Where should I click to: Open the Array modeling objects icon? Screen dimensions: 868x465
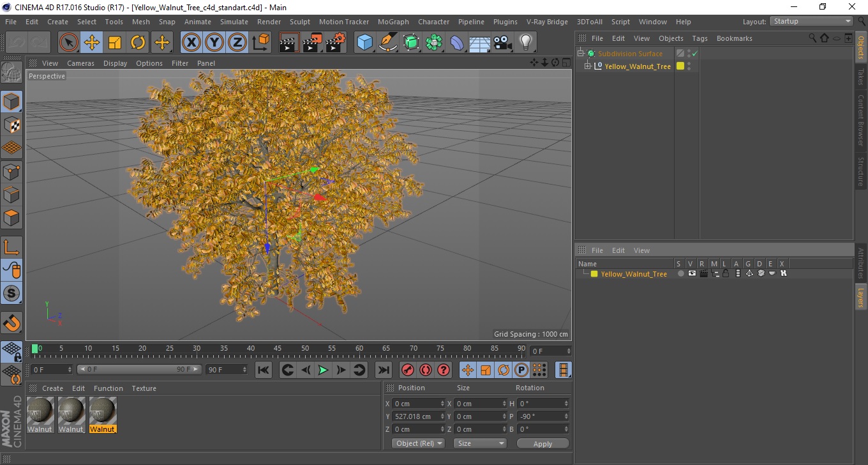tap(434, 43)
